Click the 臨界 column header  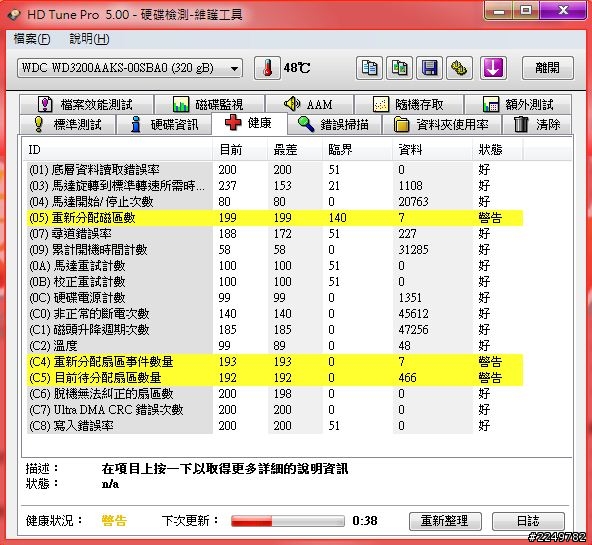(357, 150)
